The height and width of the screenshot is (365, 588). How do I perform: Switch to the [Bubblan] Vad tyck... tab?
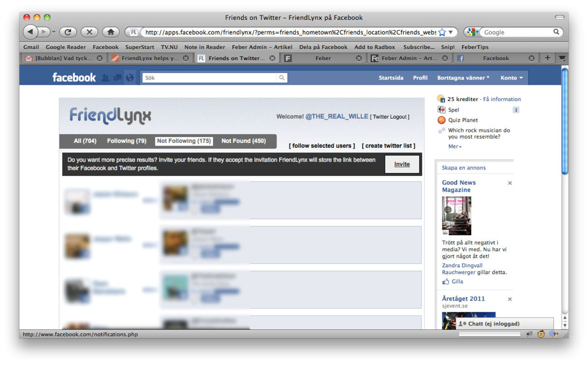[63, 58]
